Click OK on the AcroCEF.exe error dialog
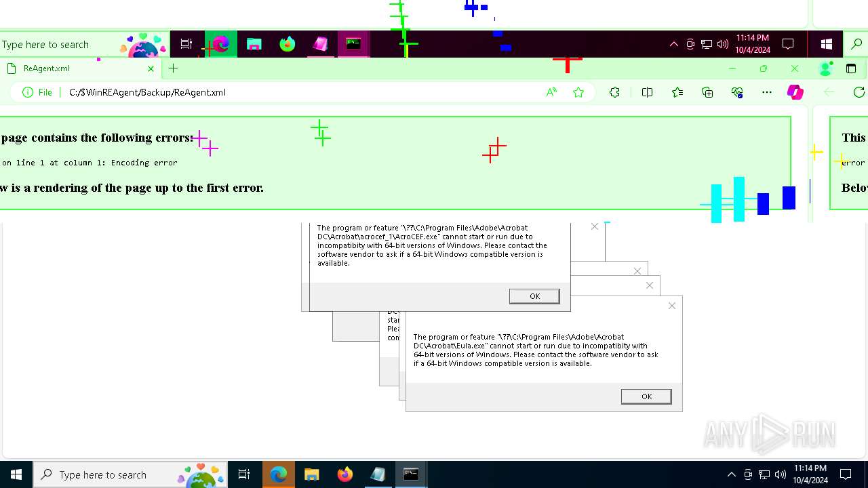This screenshot has width=868, height=488. (x=534, y=296)
